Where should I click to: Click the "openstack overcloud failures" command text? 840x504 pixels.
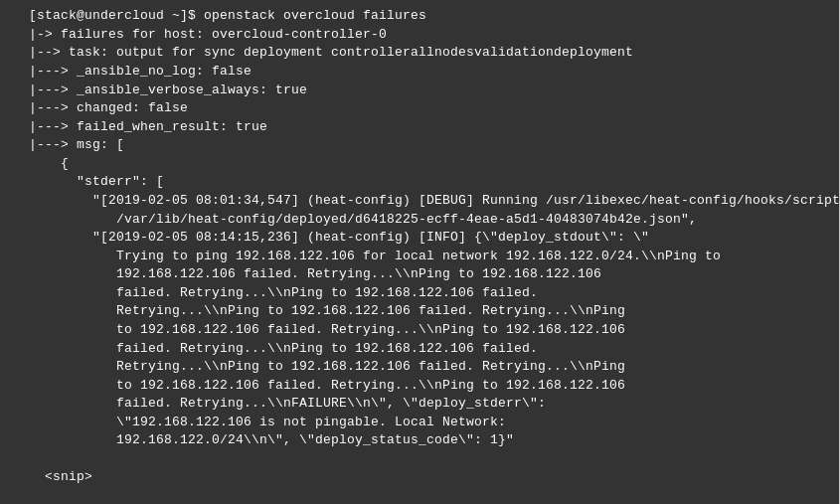[314, 15]
